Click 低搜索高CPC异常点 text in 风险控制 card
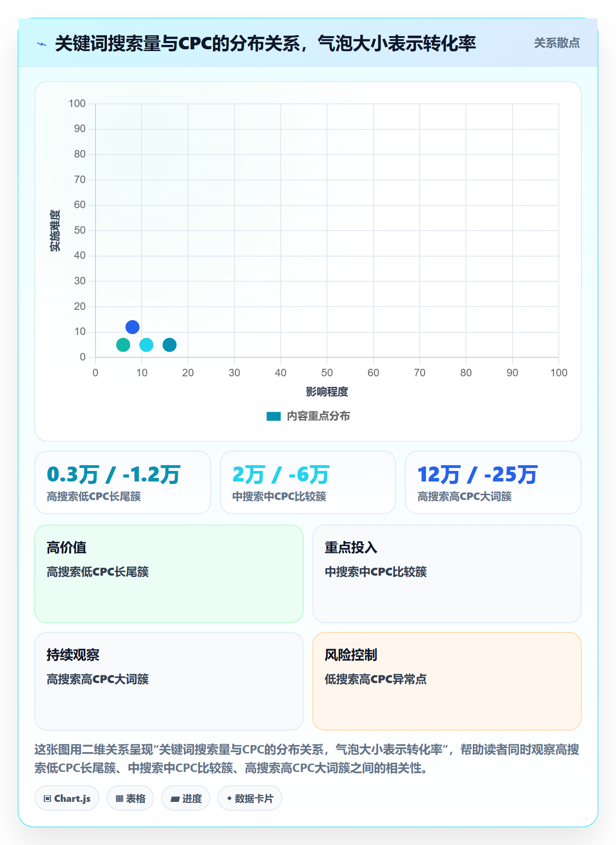Viewport: 616px width, 845px height. pyautogui.click(x=376, y=680)
